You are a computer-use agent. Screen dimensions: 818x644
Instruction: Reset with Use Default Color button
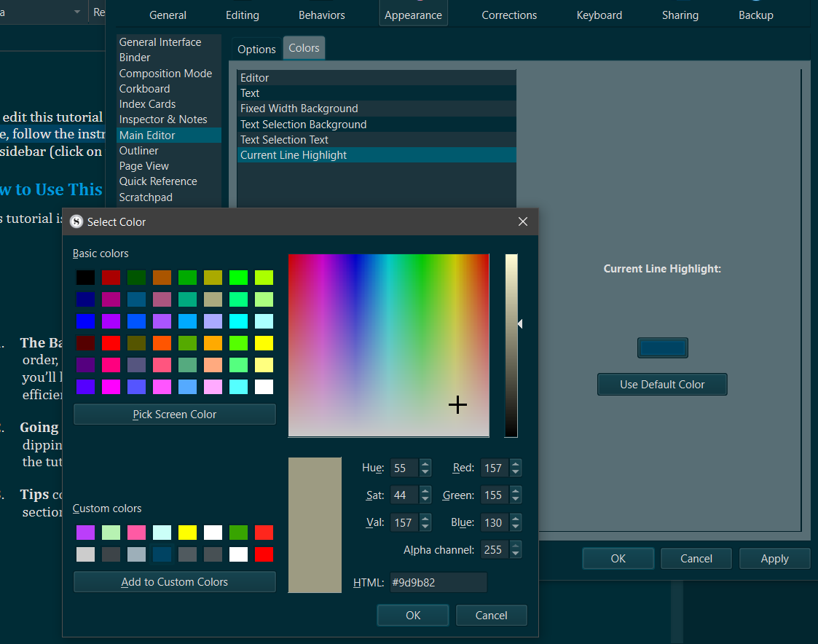click(x=662, y=385)
